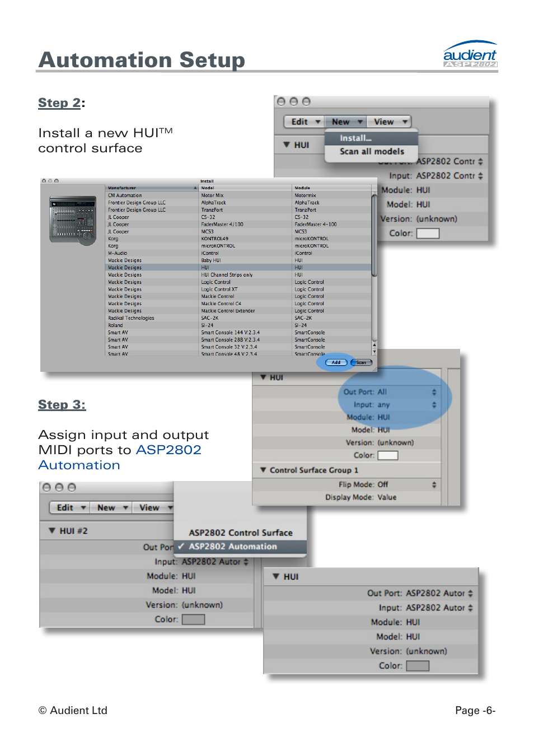
Task: Select the Roland SI-24 row
Action: 238,325
